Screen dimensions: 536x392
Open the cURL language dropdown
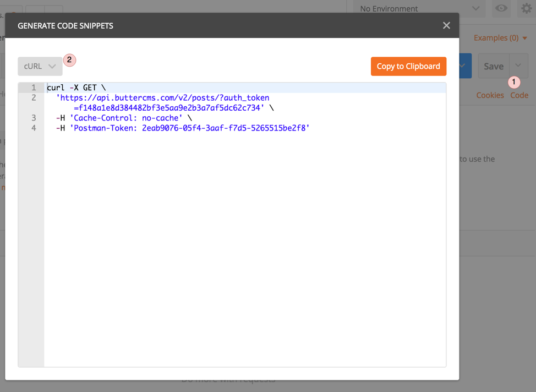coord(40,66)
